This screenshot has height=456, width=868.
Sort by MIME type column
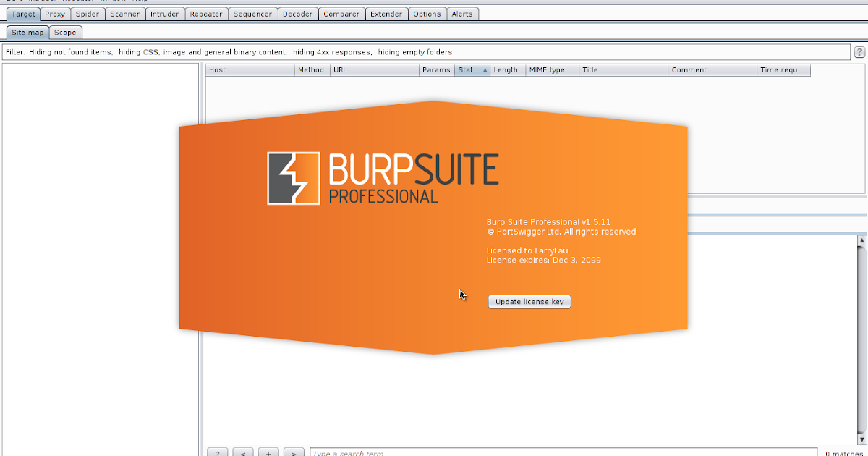[x=553, y=70]
